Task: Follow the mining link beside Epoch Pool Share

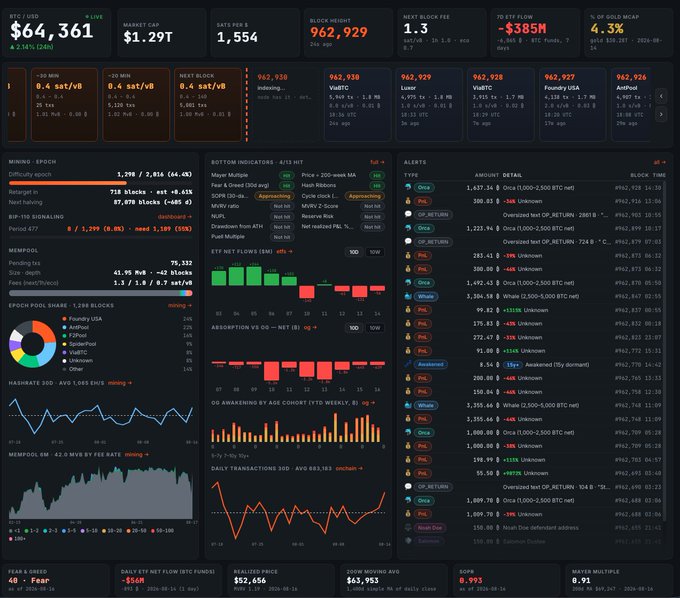Action: tap(180, 305)
